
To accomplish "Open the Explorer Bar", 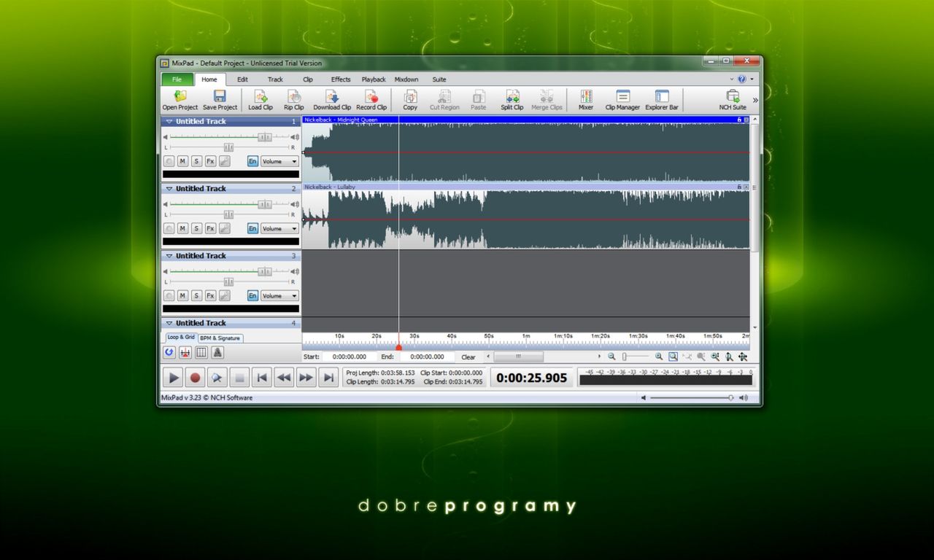I will (x=662, y=100).
